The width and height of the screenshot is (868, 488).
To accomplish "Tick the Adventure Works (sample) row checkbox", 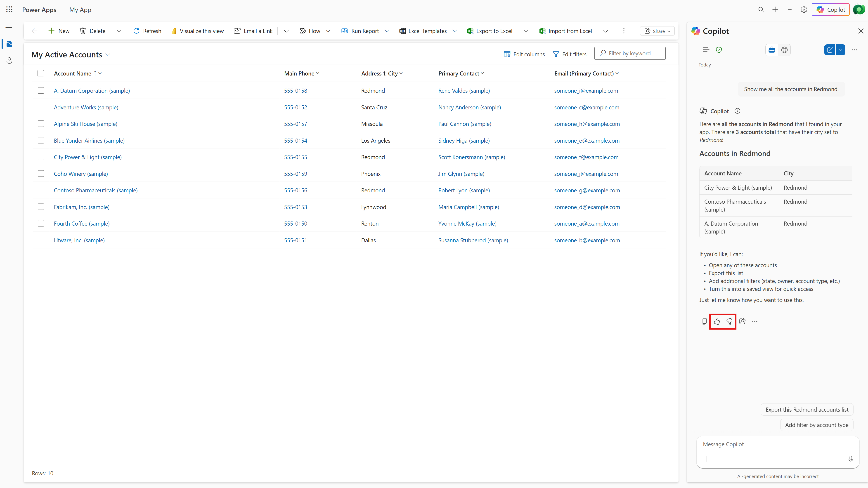I will (x=41, y=107).
